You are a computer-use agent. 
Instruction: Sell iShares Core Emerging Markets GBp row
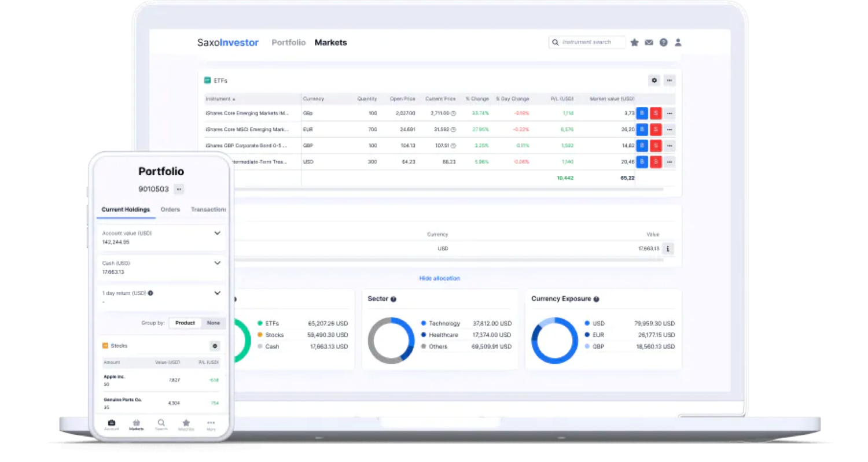coord(656,113)
